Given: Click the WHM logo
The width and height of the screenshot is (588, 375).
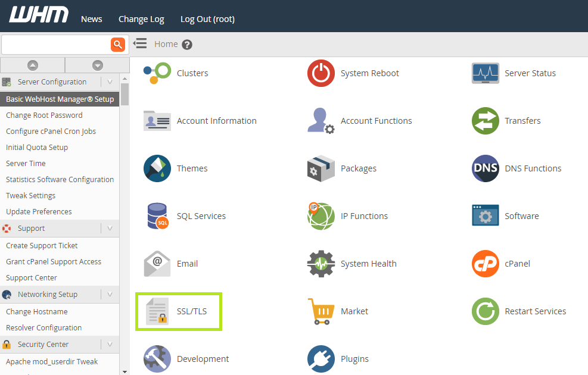Looking at the screenshot, I should 39,15.
